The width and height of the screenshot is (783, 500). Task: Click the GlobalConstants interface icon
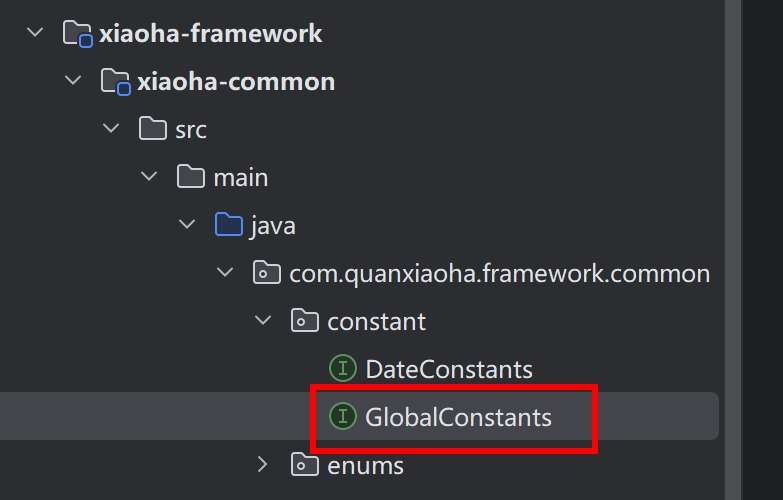pyautogui.click(x=343, y=416)
